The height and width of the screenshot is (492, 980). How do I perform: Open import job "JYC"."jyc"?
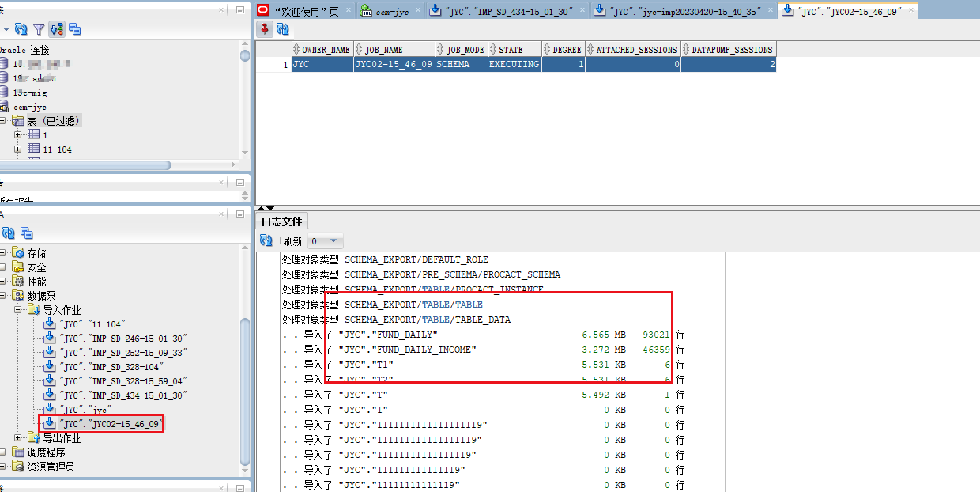84,410
